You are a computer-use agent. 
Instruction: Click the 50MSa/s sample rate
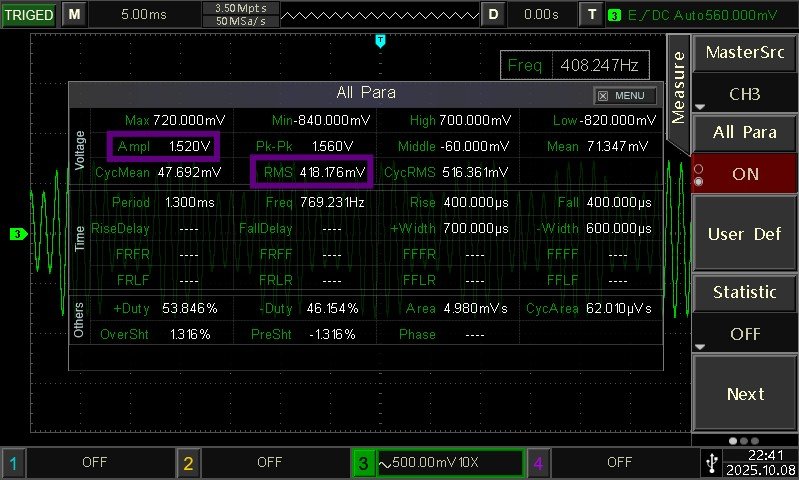[x=241, y=21]
